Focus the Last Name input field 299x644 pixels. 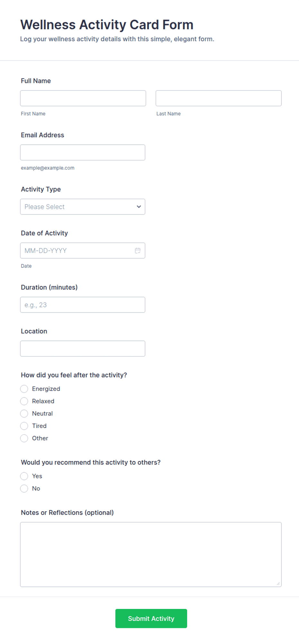coord(219,98)
